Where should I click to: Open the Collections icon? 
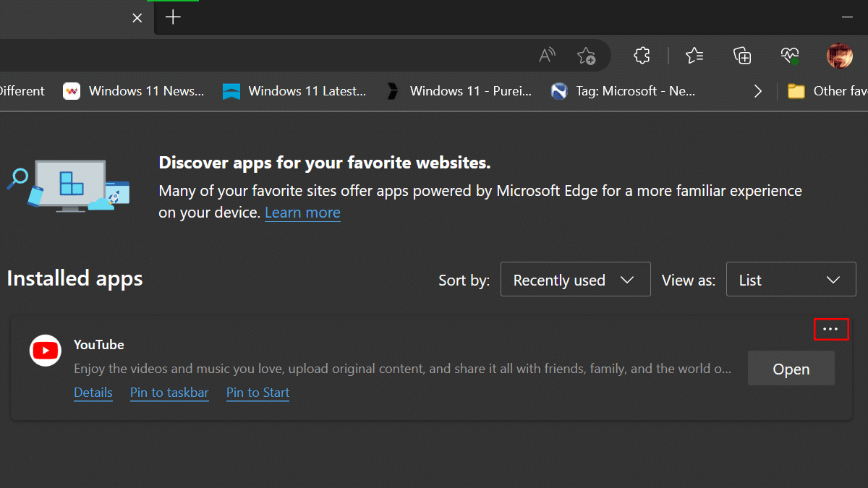coord(742,56)
